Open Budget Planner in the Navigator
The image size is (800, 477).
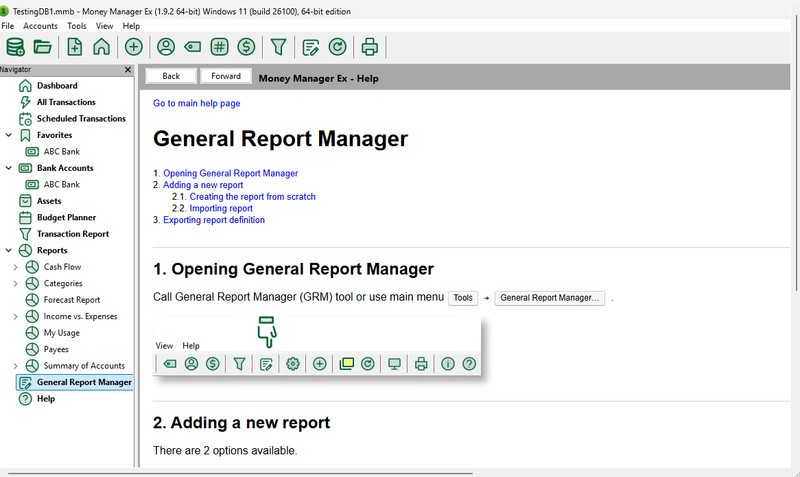[66, 217]
